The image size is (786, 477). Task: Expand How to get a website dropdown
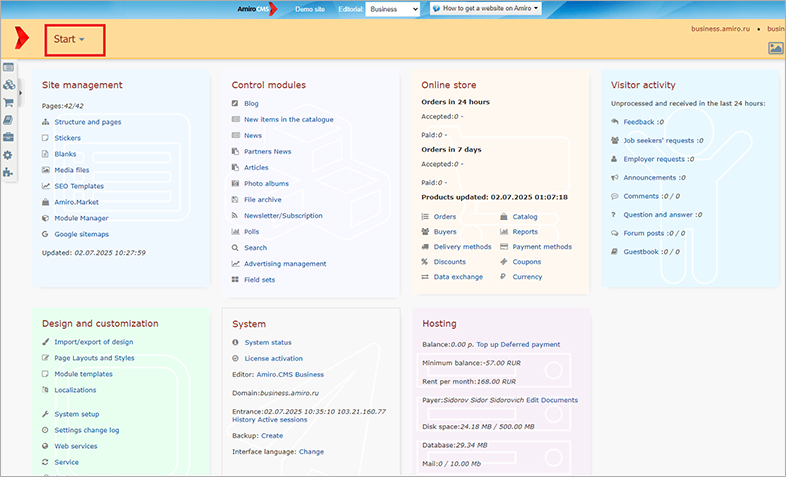click(486, 8)
